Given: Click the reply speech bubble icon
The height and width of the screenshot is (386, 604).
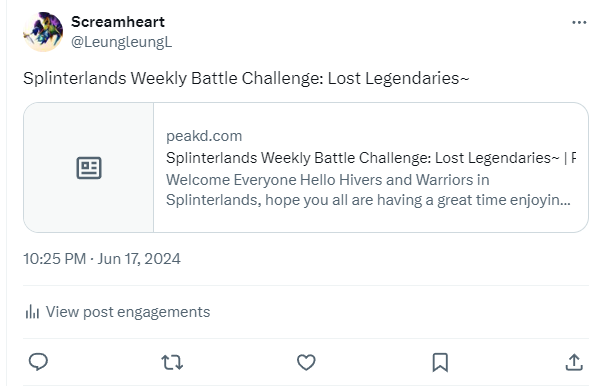Looking at the screenshot, I should (38, 362).
